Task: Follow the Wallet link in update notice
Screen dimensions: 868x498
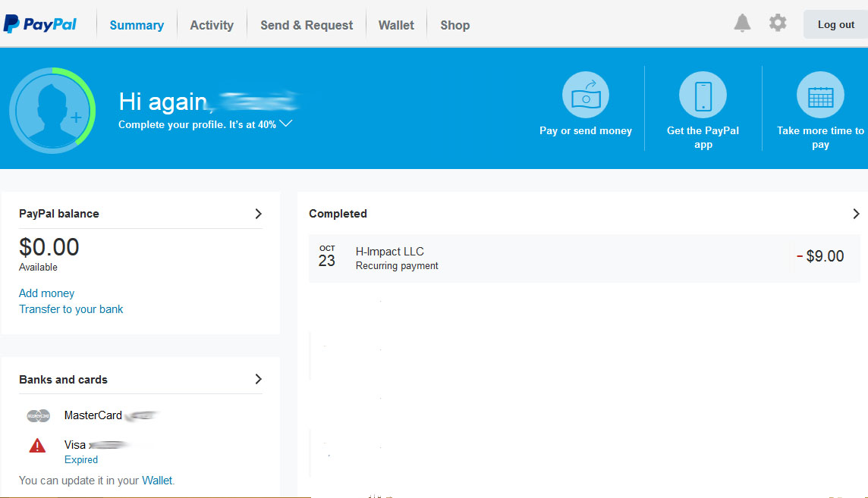Action: pyautogui.click(x=157, y=481)
